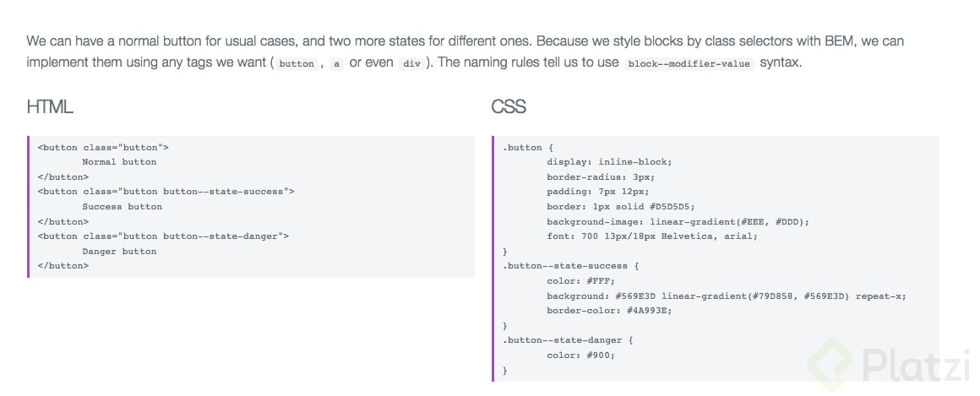
Task: Click the inline "button" code tag
Action: (296, 63)
